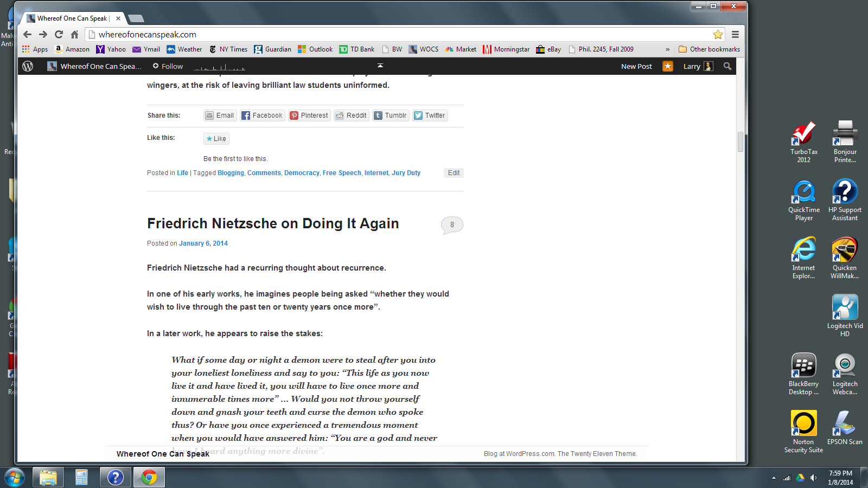Go to browser home page
This screenshot has height=488, width=868.
tap(75, 35)
